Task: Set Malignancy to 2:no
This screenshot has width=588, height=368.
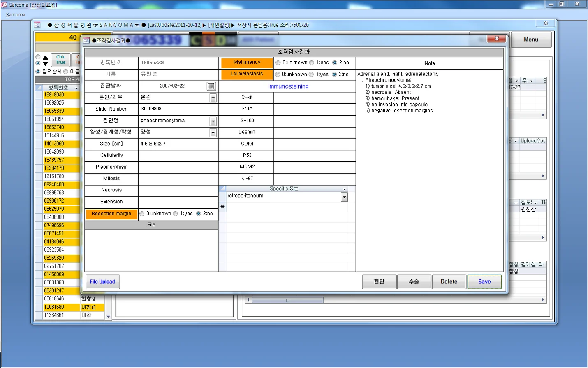Action: tap(335, 63)
